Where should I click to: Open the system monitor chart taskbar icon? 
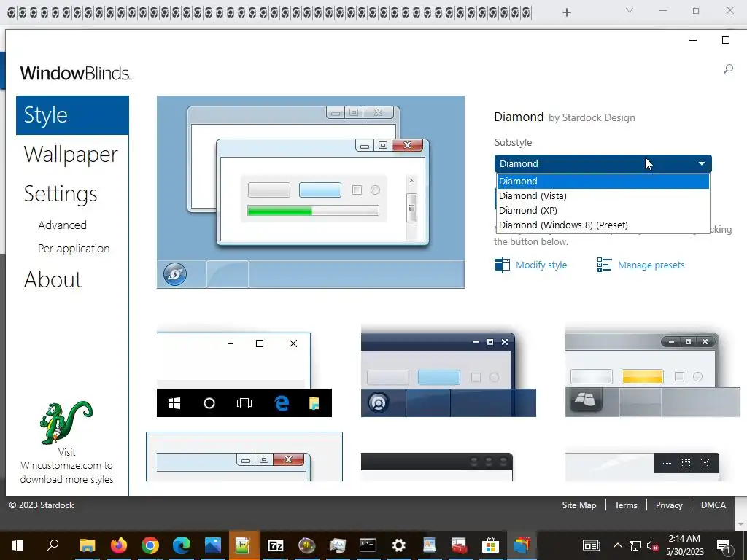pyautogui.click(x=337, y=545)
